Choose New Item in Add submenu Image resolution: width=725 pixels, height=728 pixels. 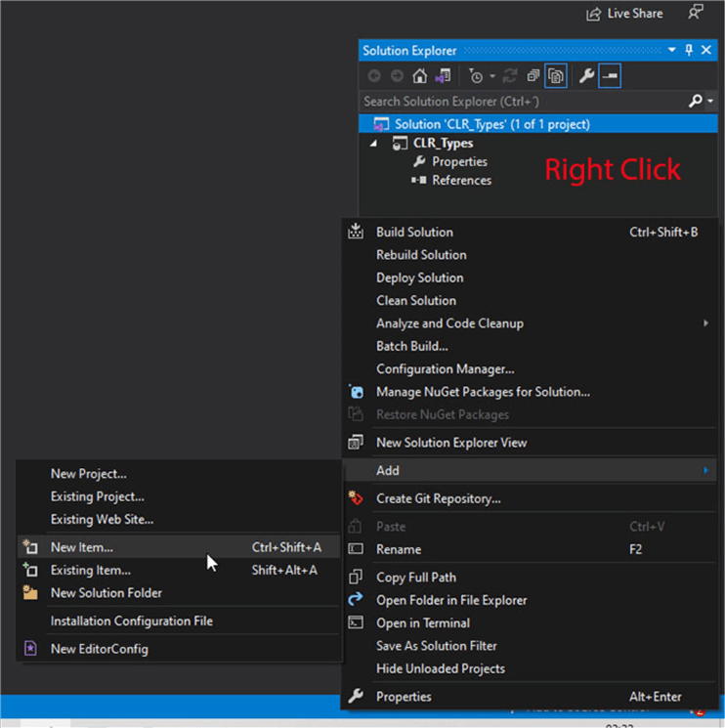pos(179,547)
